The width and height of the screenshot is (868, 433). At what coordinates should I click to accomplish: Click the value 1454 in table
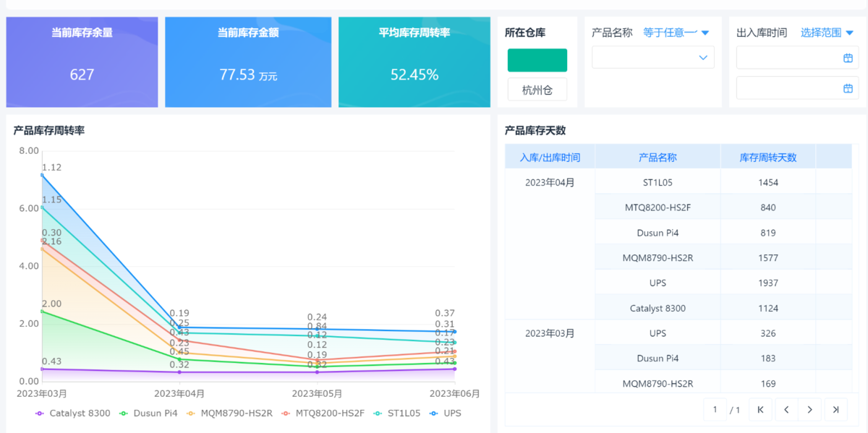pyautogui.click(x=768, y=182)
